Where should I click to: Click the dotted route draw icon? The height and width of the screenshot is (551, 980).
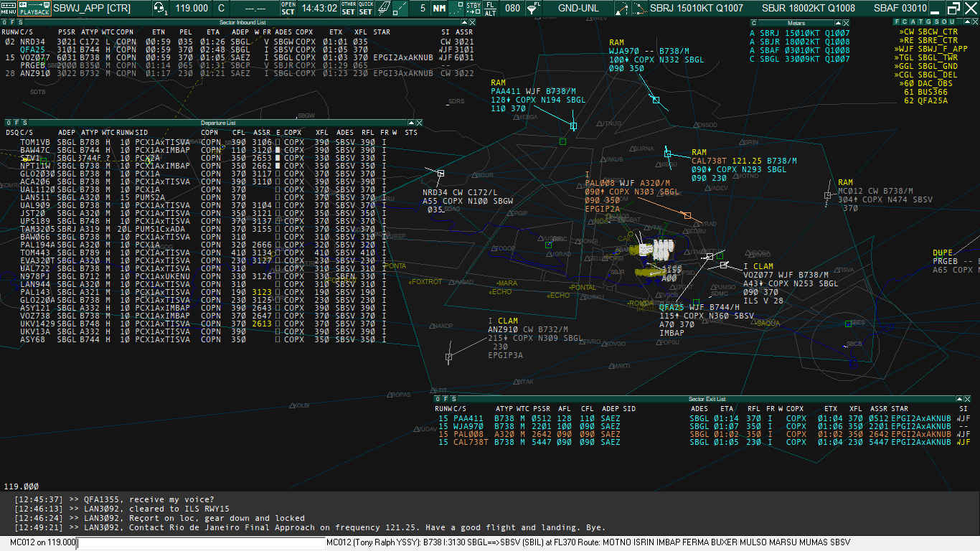tap(639, 8)
